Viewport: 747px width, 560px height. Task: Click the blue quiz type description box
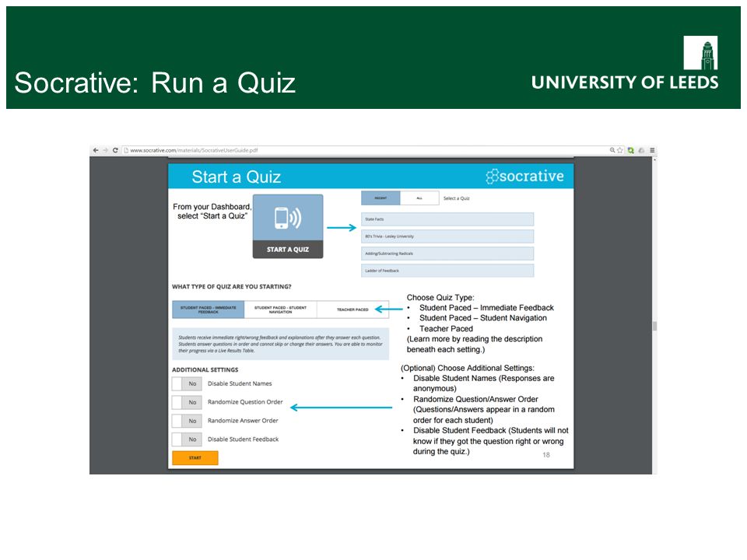click(x=281, y=343)
